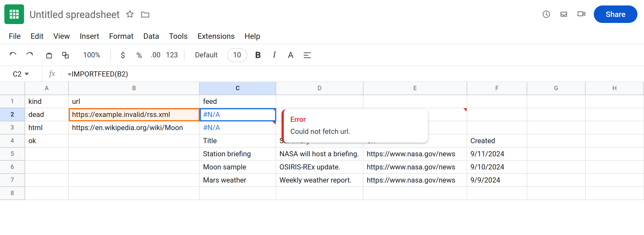
Task: Select row 2 header
Action: pos(12,114)
